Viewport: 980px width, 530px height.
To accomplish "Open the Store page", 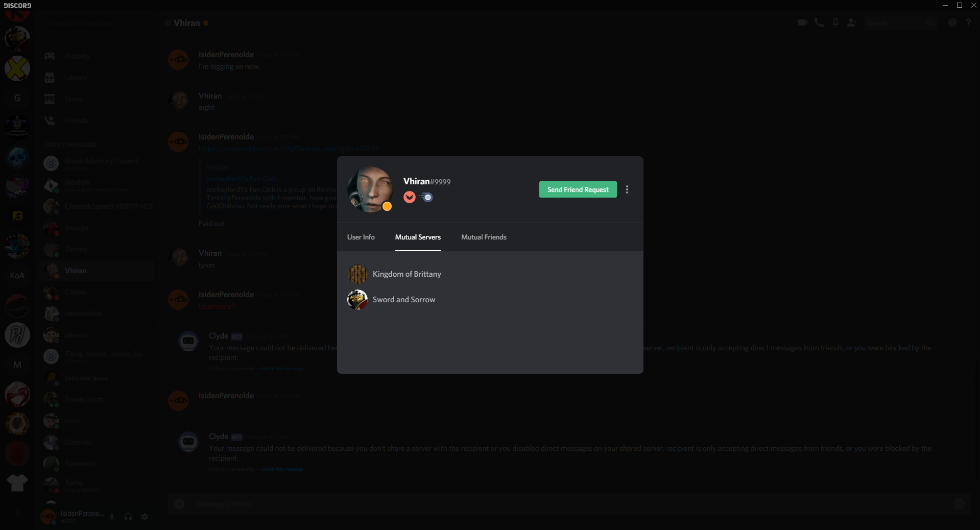I will (x=97, y=99).
